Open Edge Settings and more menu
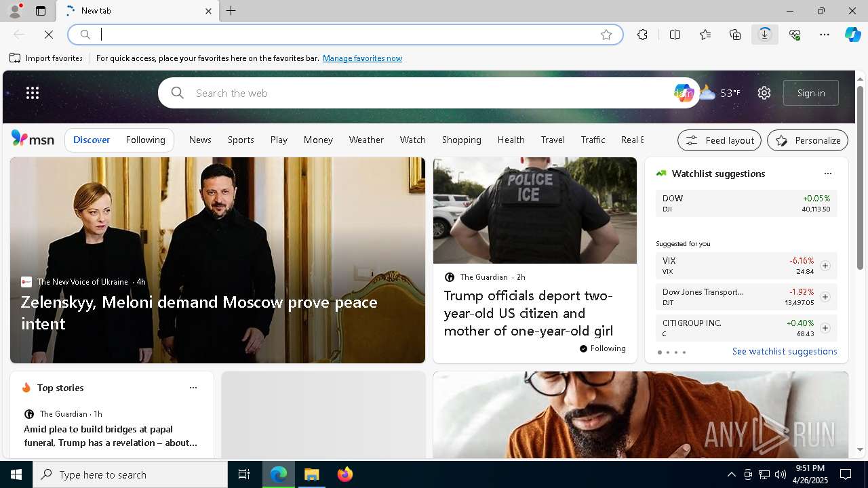This screenshot has height=488, width=868. (x=825, y=35)
